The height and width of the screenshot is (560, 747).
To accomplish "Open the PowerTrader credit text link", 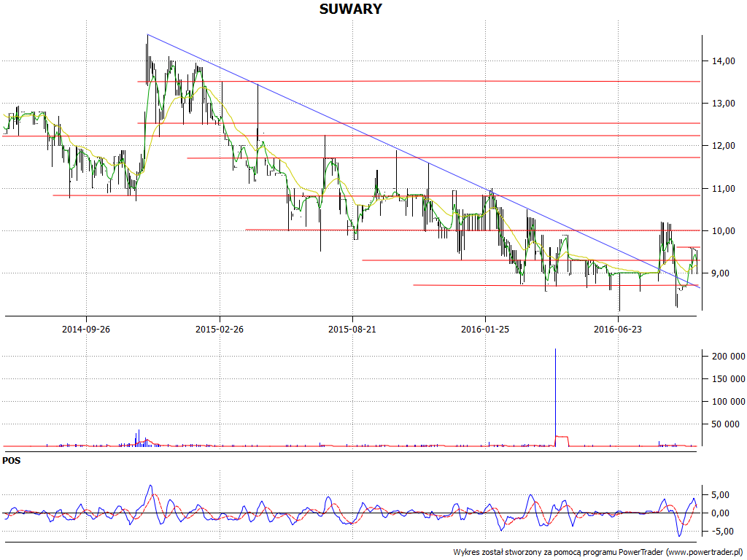I will click(597, 552).
